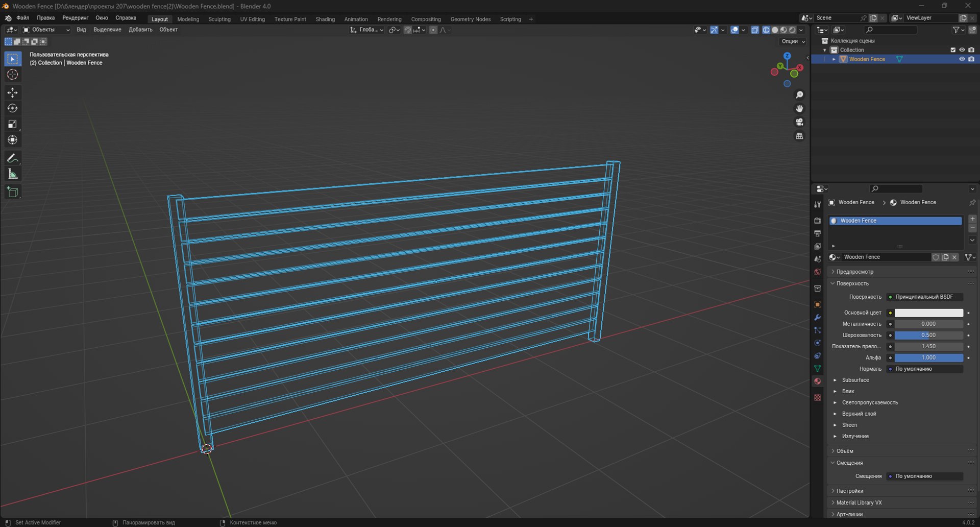980x527 pixels.
Task: Adjust the Шероховатость slider
Action: pyautogui.click(x=928, y=335)
